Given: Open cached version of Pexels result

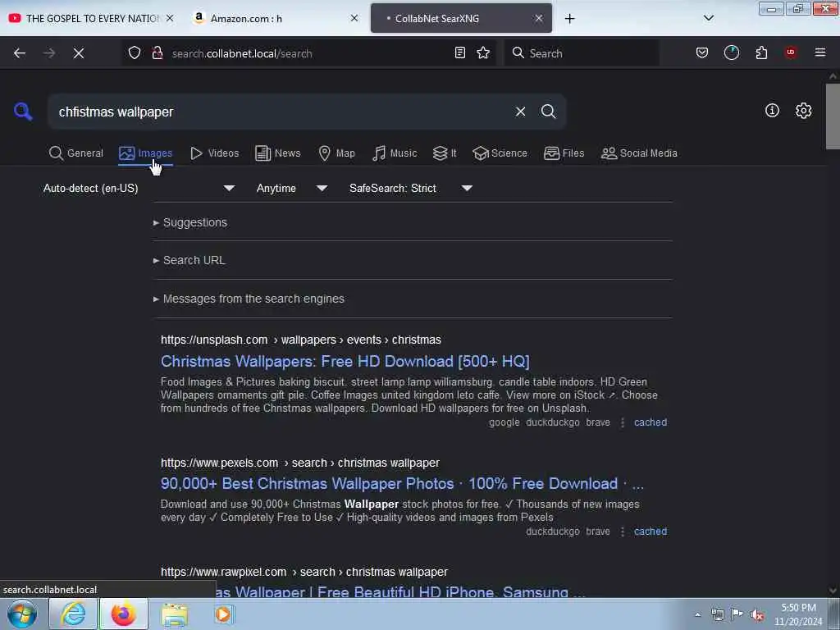Looking at the screenshot, I should [x=651, y=532].
